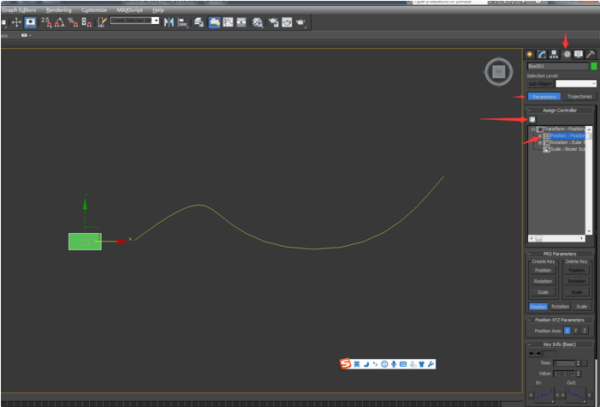Viewport: 600px width, 407px height.
Task: Click Create Key Scale button
Action: (x=543, y=292)
